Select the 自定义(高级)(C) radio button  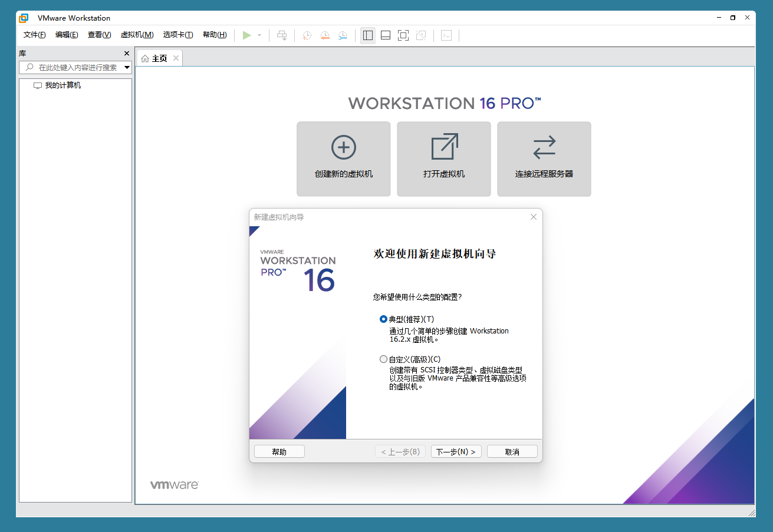(384, 359)
